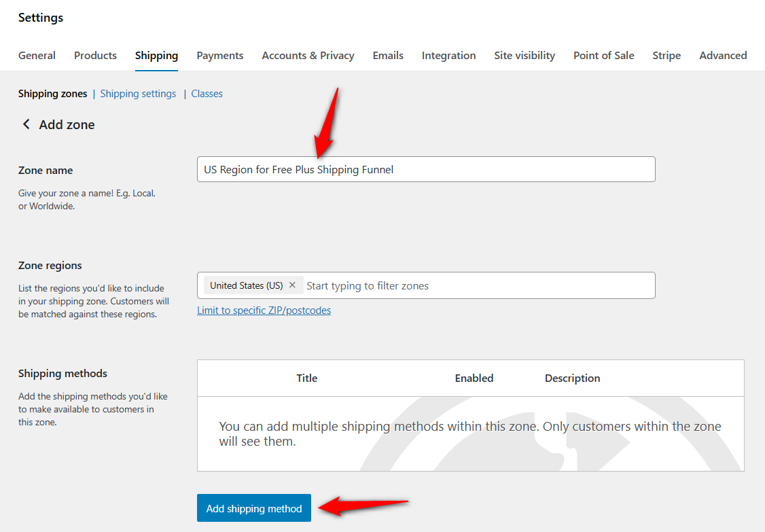This screenshot has width=765, height=532.
Task: Remove the United States (US) region tag
Action: (x=292, y=285)
